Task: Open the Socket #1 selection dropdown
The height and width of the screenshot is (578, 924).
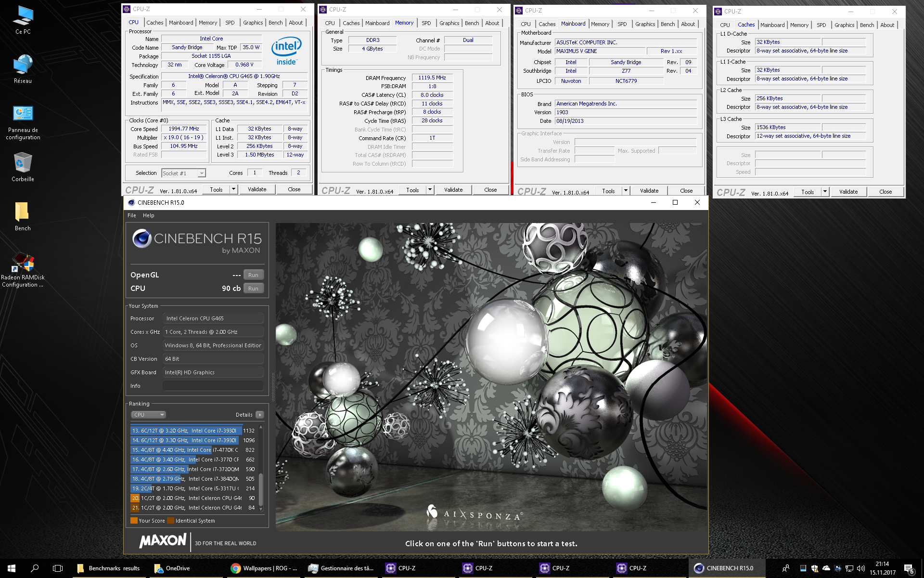Action: coord(184,173)
